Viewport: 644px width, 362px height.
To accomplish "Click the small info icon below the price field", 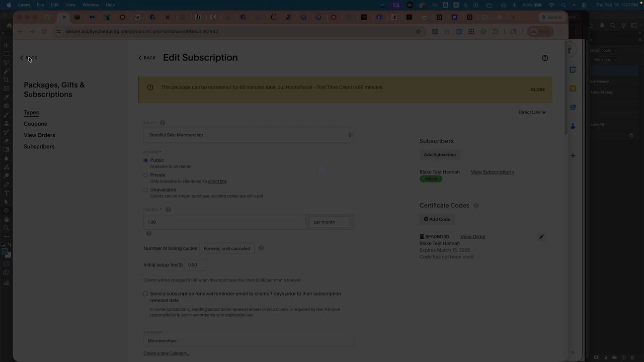I will [148, 233].
